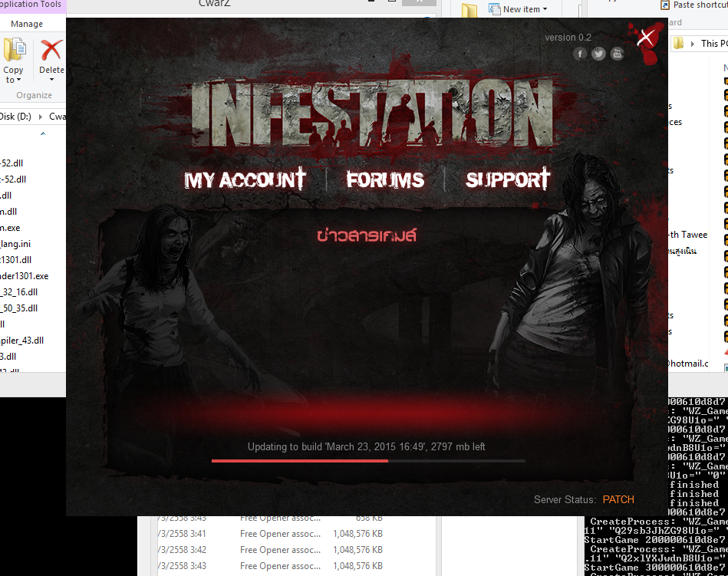Open the MY ACCOUNT menu item
Image resolution: width=728 pixels, height=576 pixels.
click(x=245, y=180)
